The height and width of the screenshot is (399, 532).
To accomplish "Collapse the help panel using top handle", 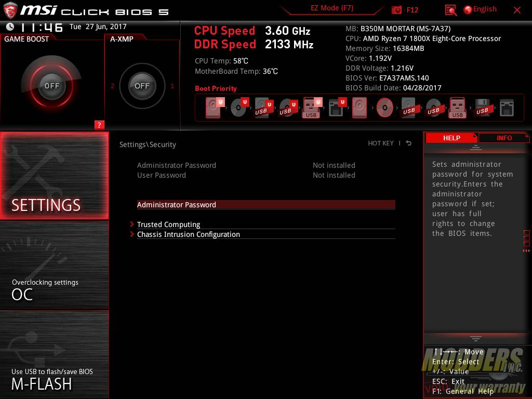I will pyautogui.click(x=476, y=148).
